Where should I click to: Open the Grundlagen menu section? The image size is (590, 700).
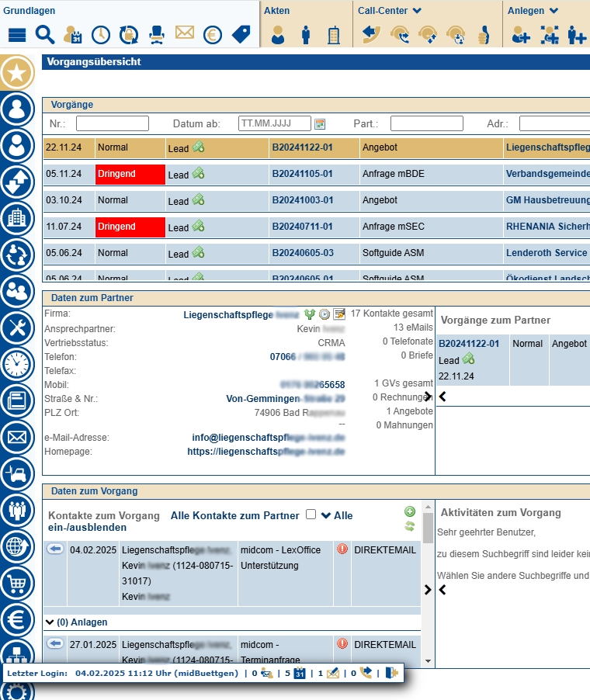coord(29,11)
